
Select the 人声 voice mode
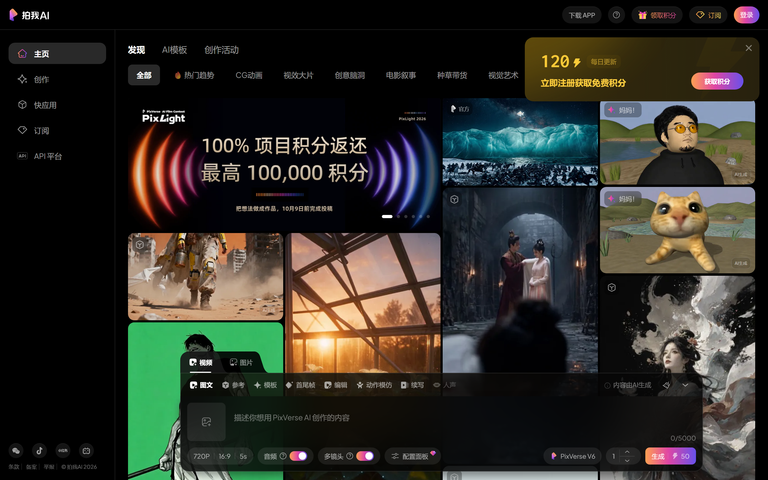coord(444,385)
